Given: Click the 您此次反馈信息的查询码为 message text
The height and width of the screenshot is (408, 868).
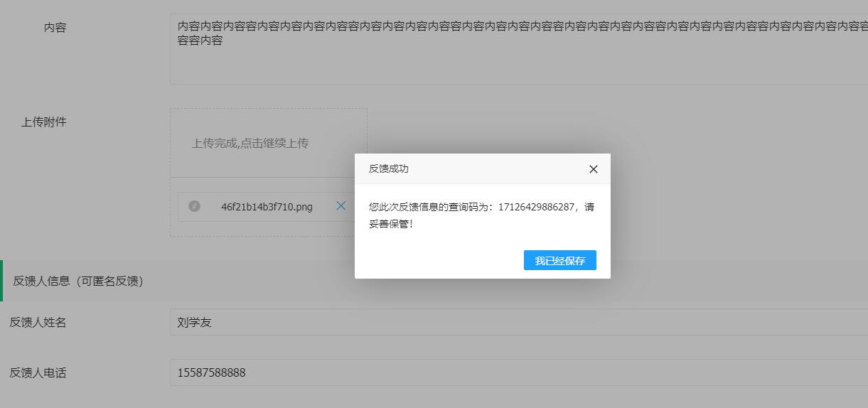Looking at the screenshot, I should [429, 208].
